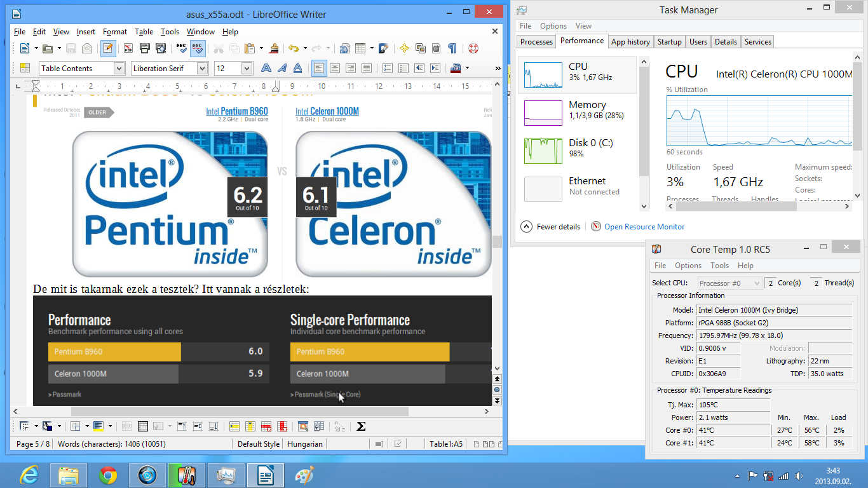Open the Font Size dropdown
Viewport: 868px width, 488px height.
tap(247, 68)
